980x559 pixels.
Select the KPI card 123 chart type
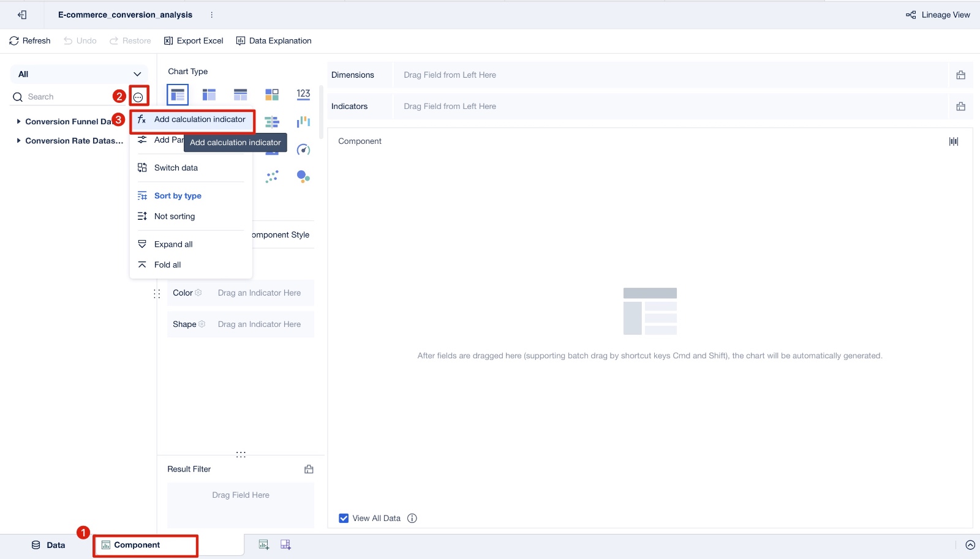pos(303,94)
